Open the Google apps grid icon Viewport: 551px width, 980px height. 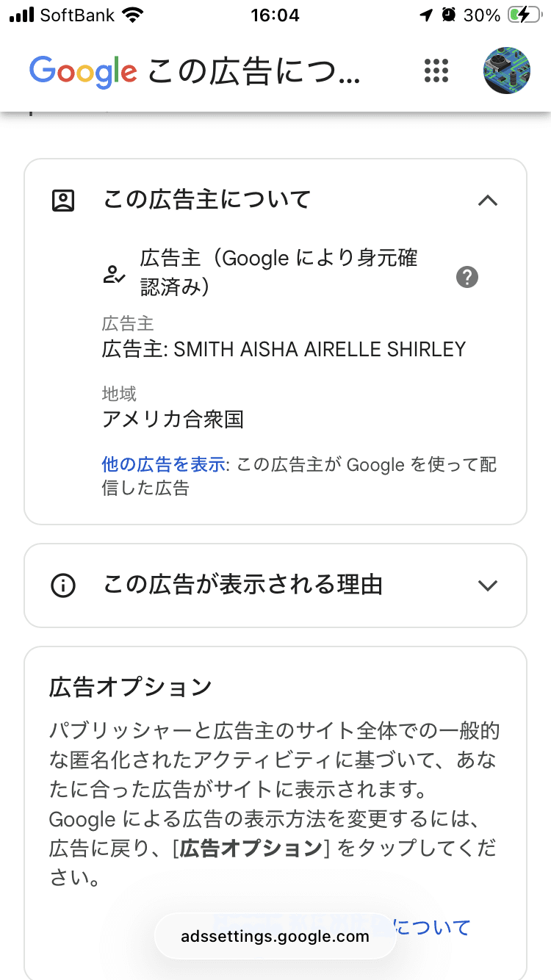tap(436, 71)
